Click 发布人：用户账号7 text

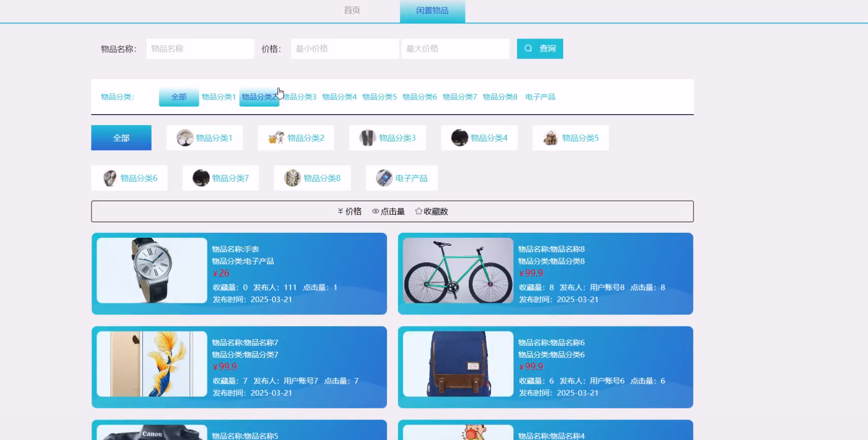285,381
